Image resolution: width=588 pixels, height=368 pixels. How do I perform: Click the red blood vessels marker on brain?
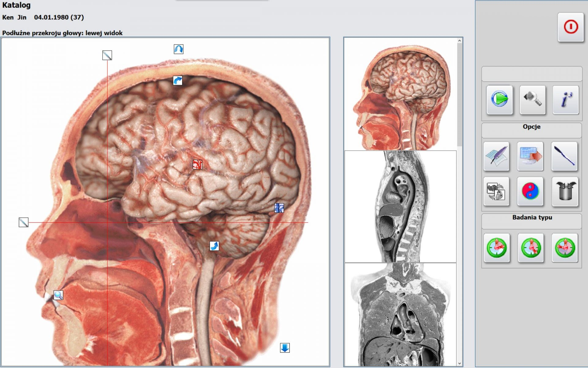point(197,164)
